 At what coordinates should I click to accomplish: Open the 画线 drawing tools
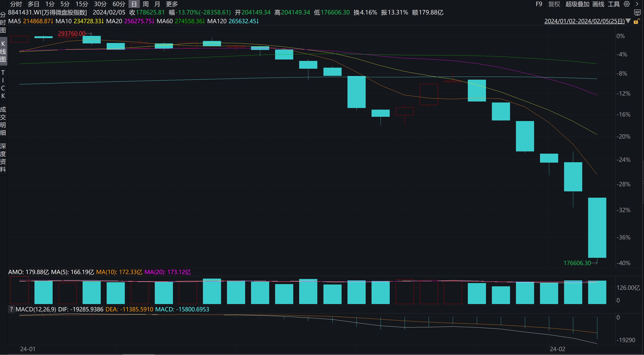[598, 4]
